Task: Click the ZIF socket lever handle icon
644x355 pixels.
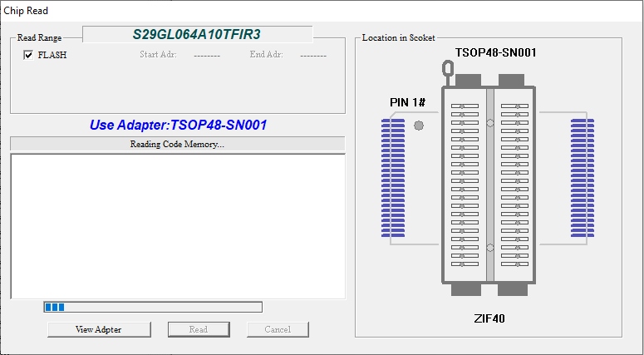Action: pyautogui.click(x=448, y=72)
